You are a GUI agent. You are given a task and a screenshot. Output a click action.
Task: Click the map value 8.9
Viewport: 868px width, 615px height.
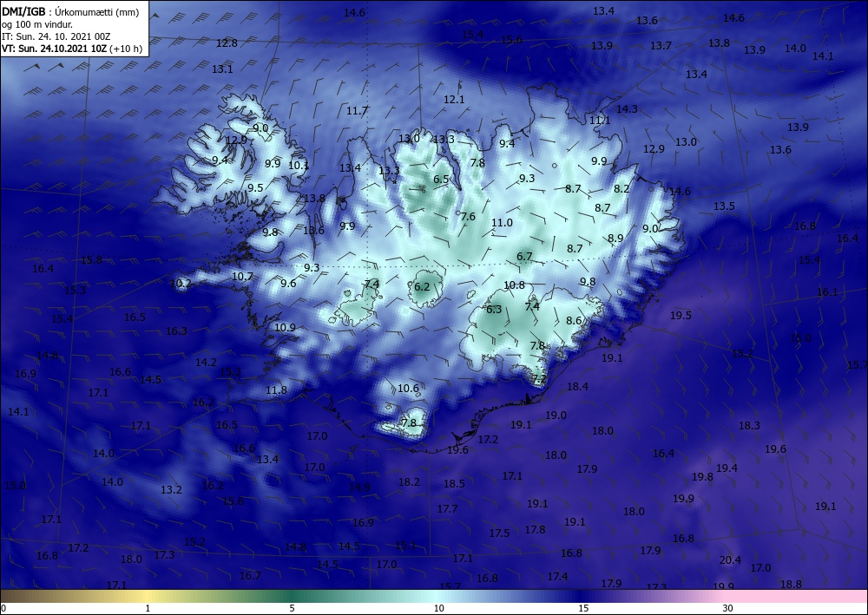pos(615,238)
